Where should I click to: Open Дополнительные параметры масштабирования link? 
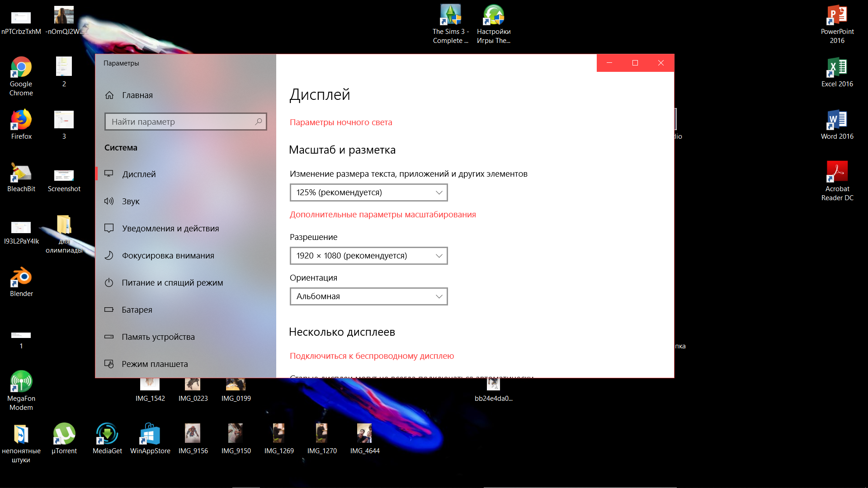[382, 215]
